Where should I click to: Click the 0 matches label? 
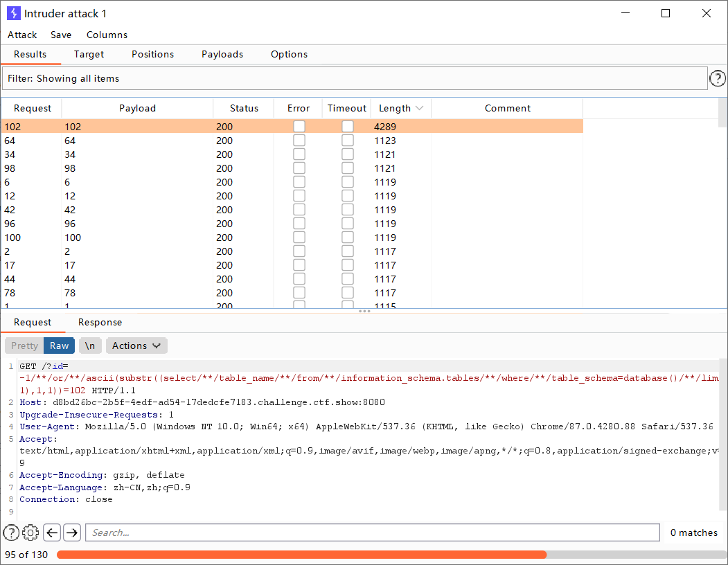(693, 532)
